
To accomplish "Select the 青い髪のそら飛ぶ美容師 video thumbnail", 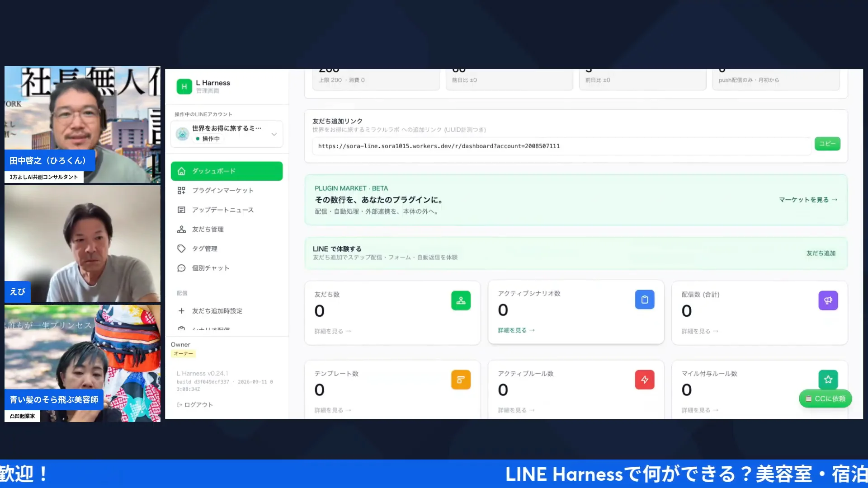I will [82, 364].
